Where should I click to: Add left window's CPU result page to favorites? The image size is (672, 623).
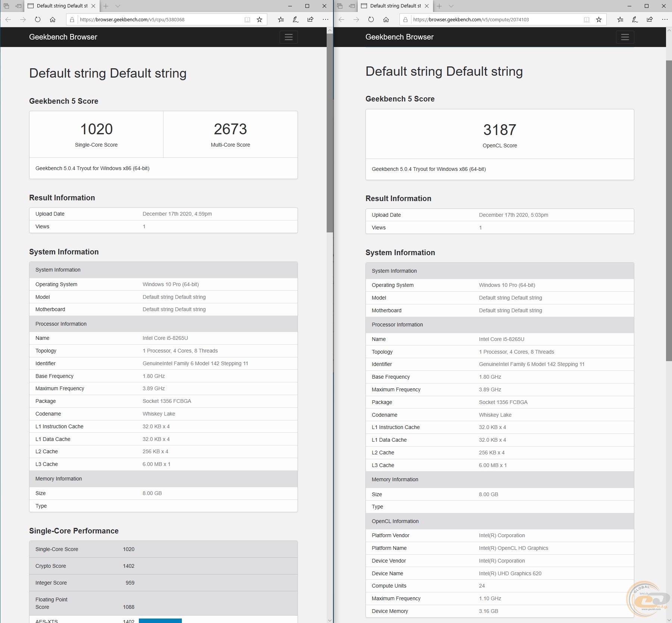(x=259, y=19)
